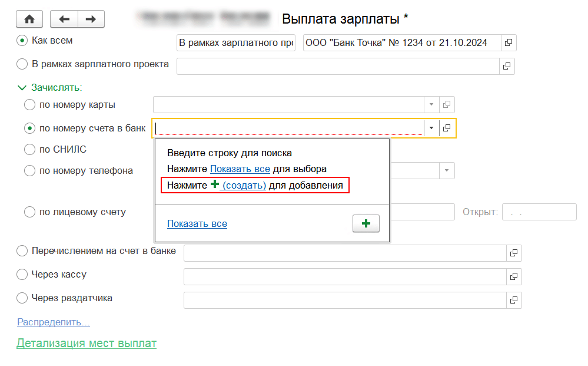The height and width of the screenshot is (366, 588).
Task: Click open icon of 'Через кассу' field
Action: (514, 276)
